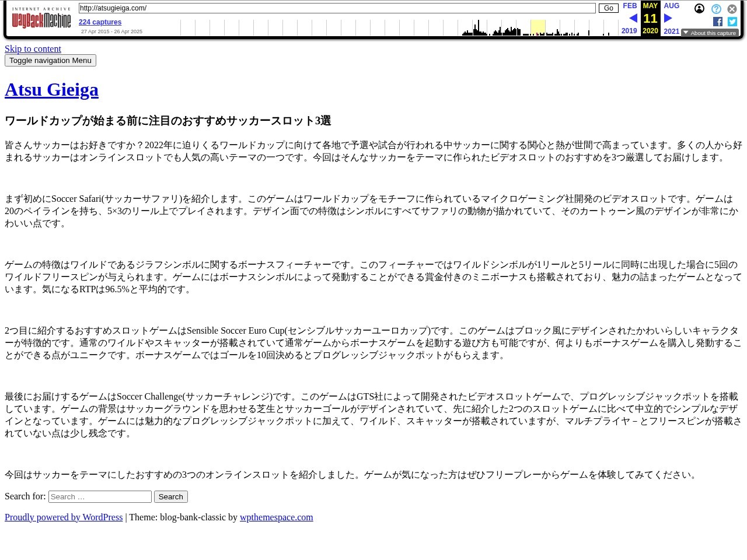Image resolution: width=747 pixels, height=560 pixels.
Task: Go to next capture with right arrow
Action: tap(668, 19)
